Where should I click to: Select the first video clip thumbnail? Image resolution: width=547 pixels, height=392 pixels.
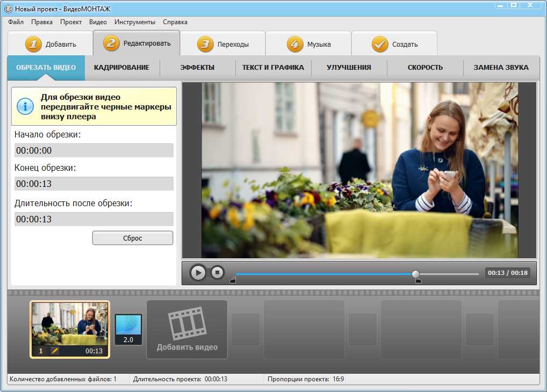click(x=70, y=324)
